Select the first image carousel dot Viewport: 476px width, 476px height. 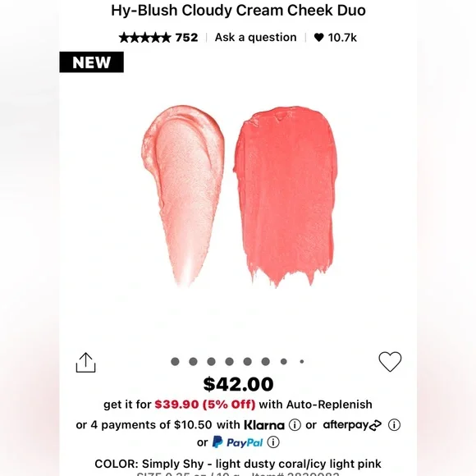tap(175, 362)
